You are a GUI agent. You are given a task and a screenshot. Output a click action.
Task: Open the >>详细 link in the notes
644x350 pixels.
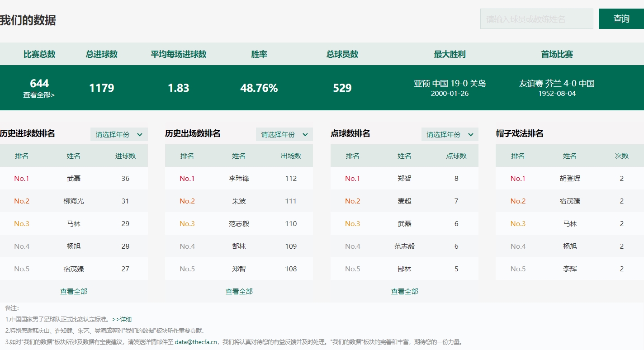[122, 319]
